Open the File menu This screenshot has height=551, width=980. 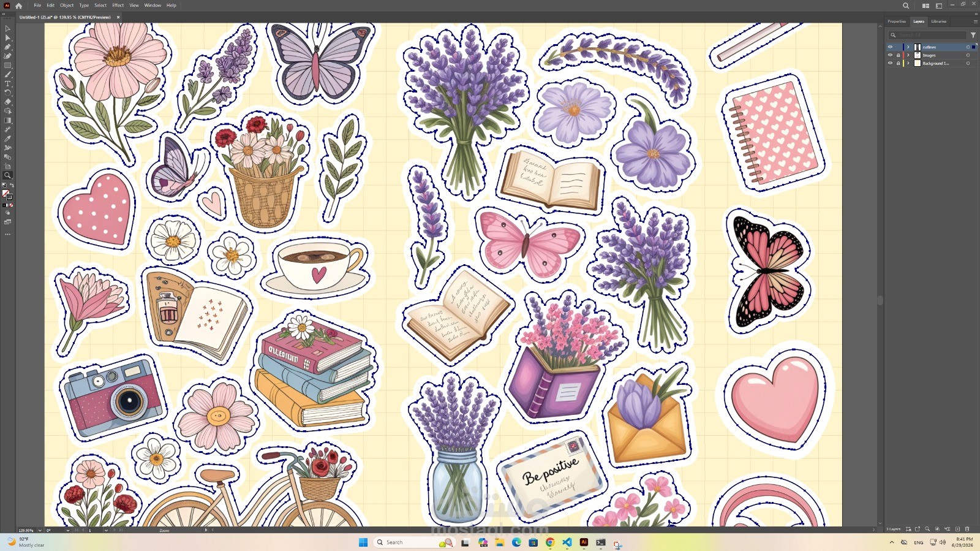click(37, 6)
